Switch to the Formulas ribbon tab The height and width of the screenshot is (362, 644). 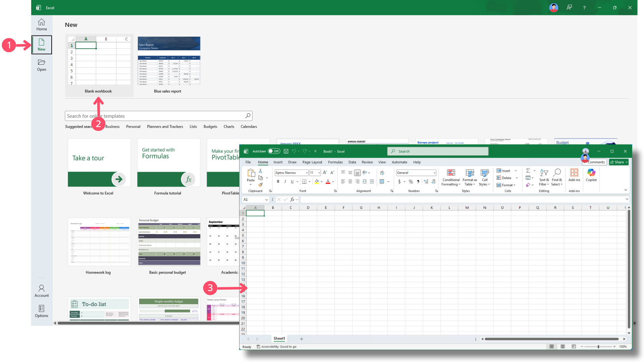click(335, 162)
